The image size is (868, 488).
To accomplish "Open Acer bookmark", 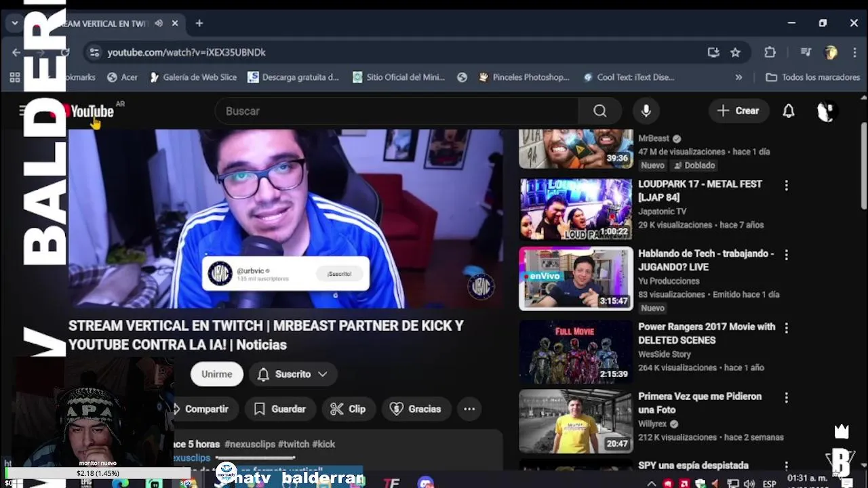I will point(122,77).
